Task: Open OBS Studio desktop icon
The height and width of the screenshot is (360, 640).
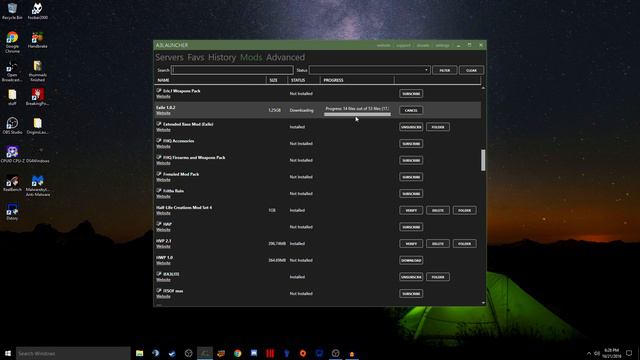Action: (x=12, y=126)
